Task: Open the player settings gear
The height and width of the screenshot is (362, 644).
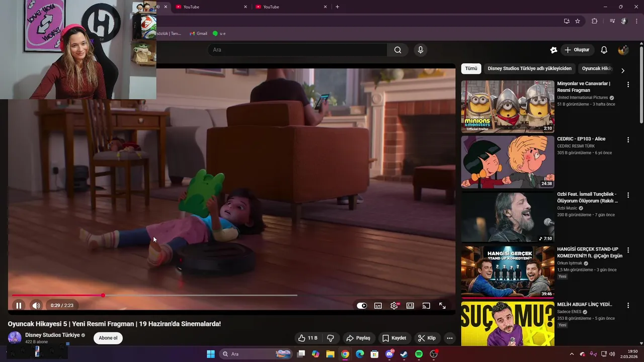Action: point(394,306)
